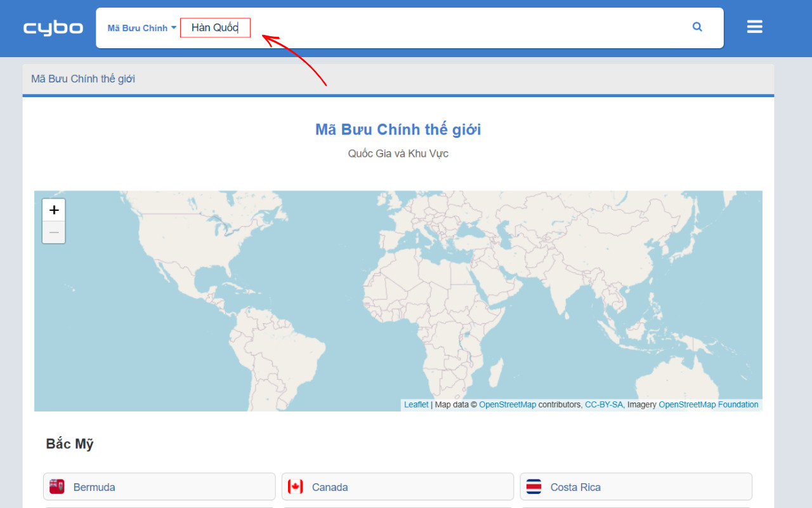Viewport: 812px width, 508px height.
Task: Zoom out on the world map
Action: coord(53,232)
